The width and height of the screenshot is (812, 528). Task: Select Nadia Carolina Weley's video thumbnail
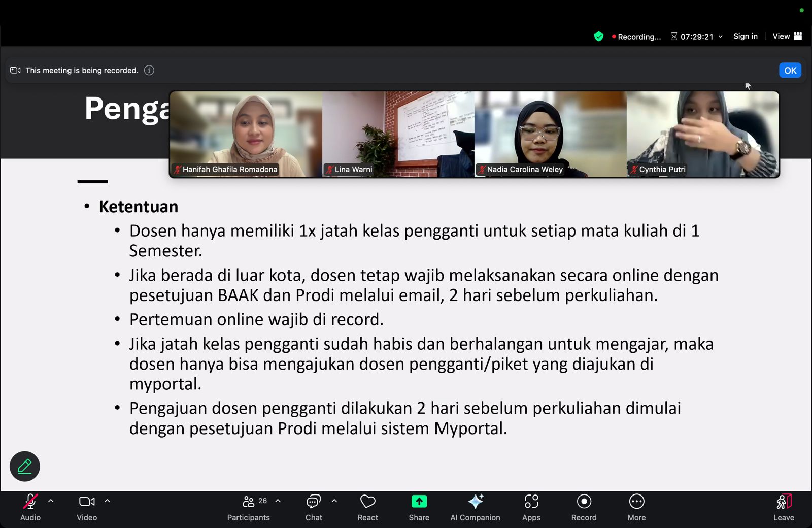pyautogui.click(x=550, y=134)
